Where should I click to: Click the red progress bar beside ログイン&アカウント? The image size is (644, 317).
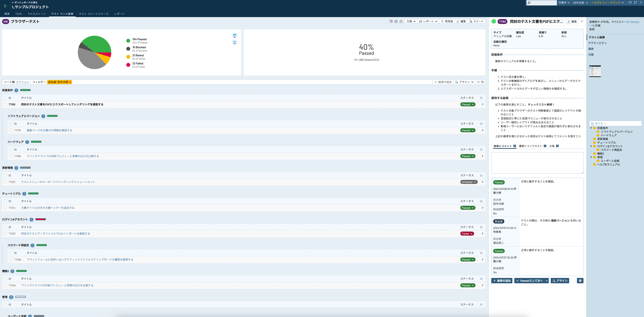[41, 219]
